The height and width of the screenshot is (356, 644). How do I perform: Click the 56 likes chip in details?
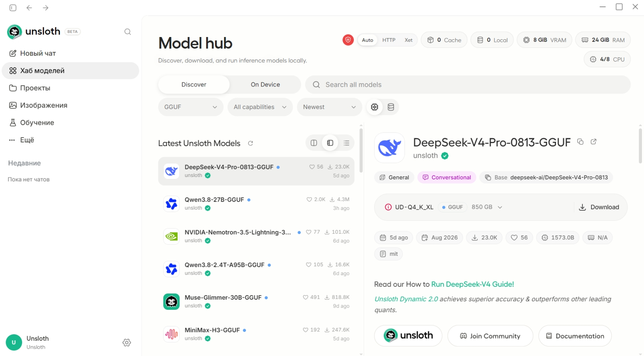519,238
